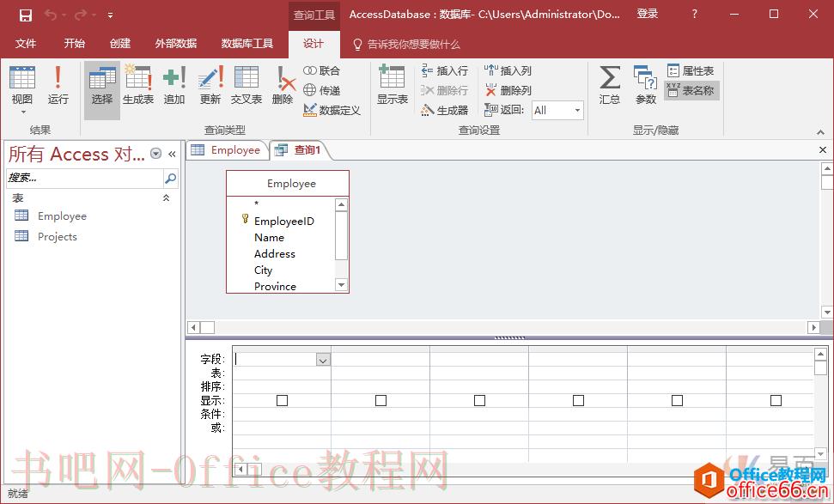Toggle 汇总 totals row
Viewport: 834px width, 504px height.
[610, 85]
